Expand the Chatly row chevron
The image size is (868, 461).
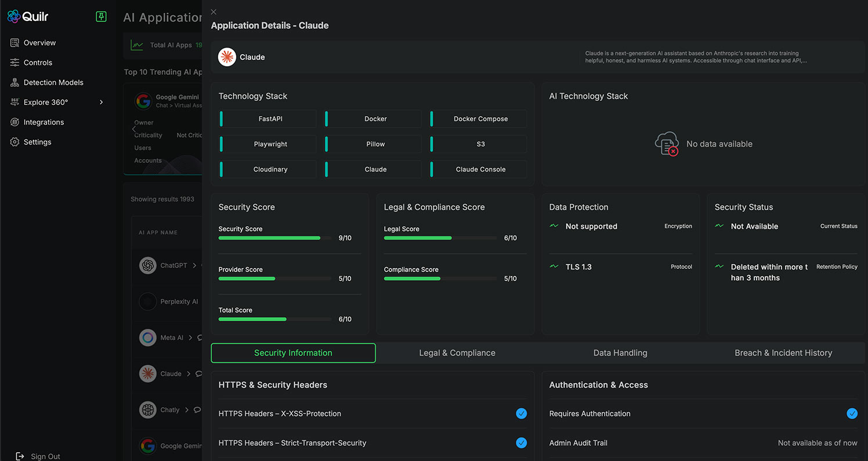coord(187,409)
